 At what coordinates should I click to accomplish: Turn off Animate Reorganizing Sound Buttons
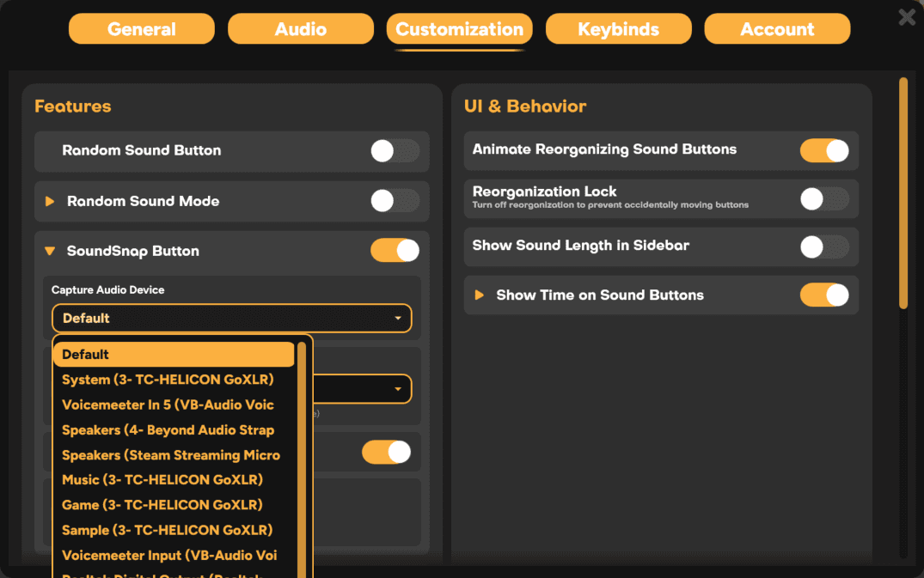[823, 150]
